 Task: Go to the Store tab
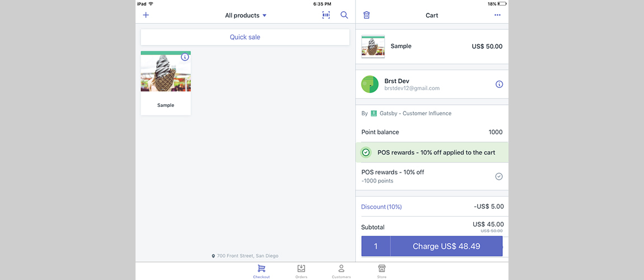[381, 271]
